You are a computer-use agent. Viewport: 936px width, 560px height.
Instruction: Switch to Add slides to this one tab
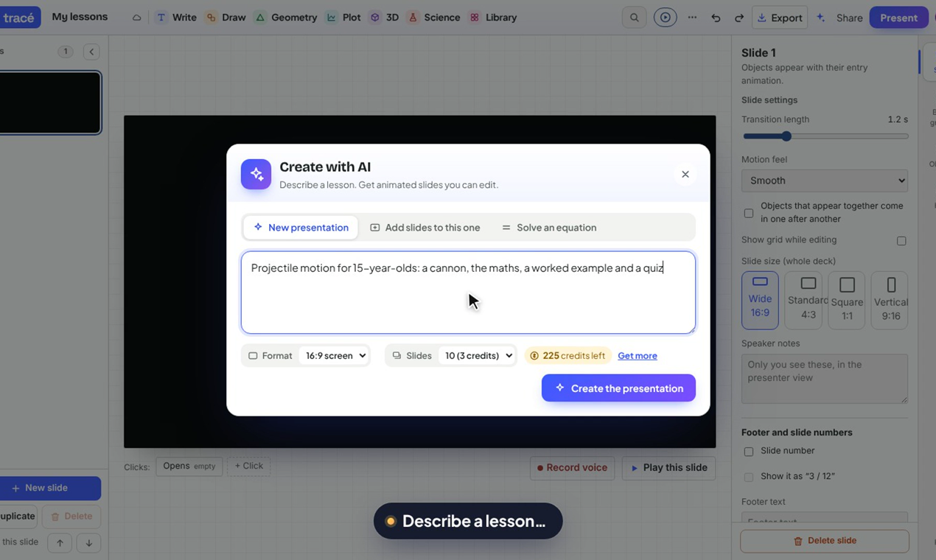[425, 228]
